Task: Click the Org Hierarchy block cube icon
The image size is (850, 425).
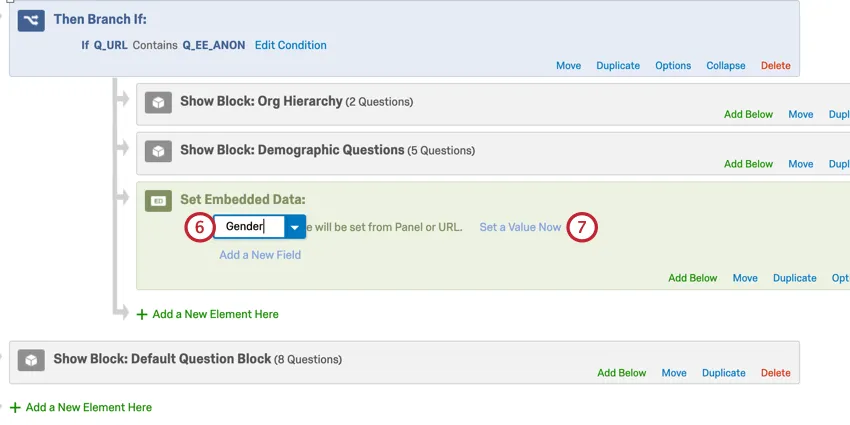Action: coord(158,102)
